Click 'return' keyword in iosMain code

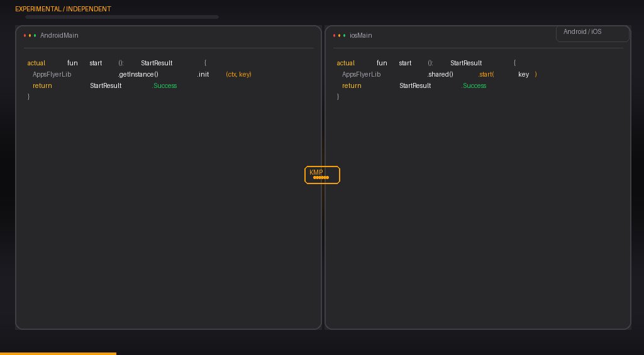(x=352, y=86)
